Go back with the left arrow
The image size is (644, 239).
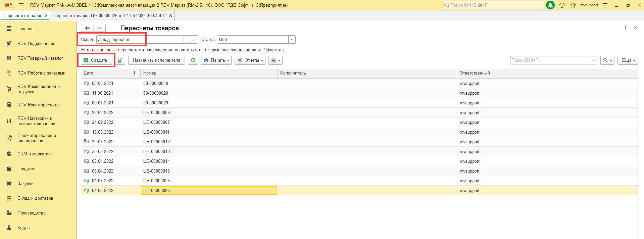(x=87, y=28)
